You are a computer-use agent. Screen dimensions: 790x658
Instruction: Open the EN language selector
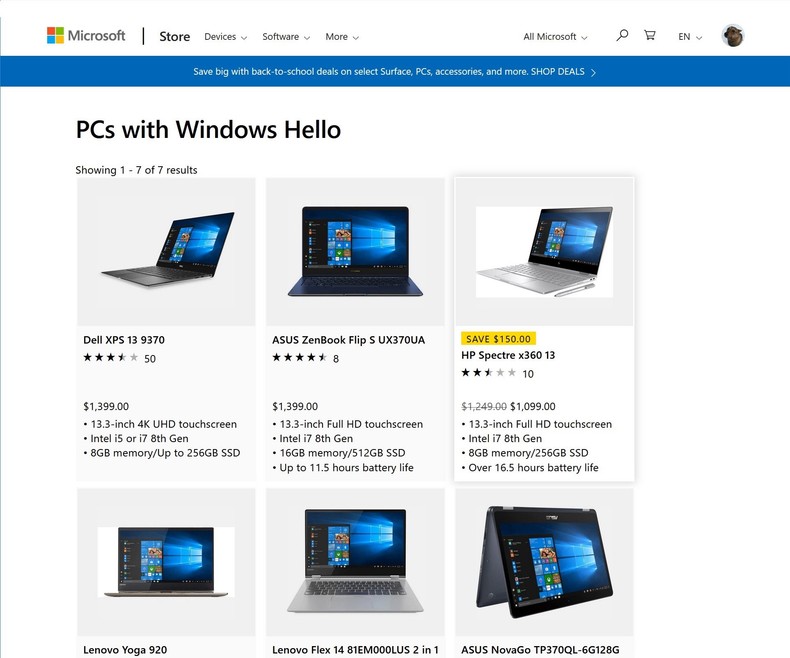pos(690,37)
